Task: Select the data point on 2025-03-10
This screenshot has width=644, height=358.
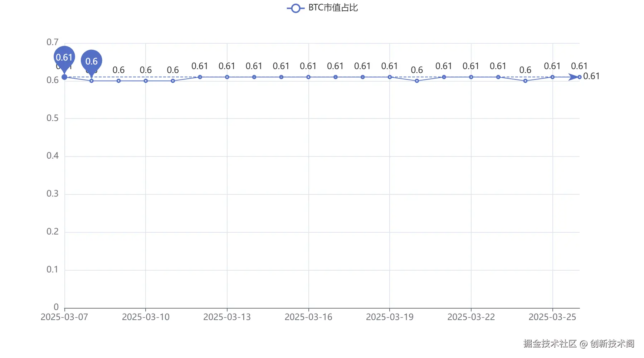Action: pos(146,81)
